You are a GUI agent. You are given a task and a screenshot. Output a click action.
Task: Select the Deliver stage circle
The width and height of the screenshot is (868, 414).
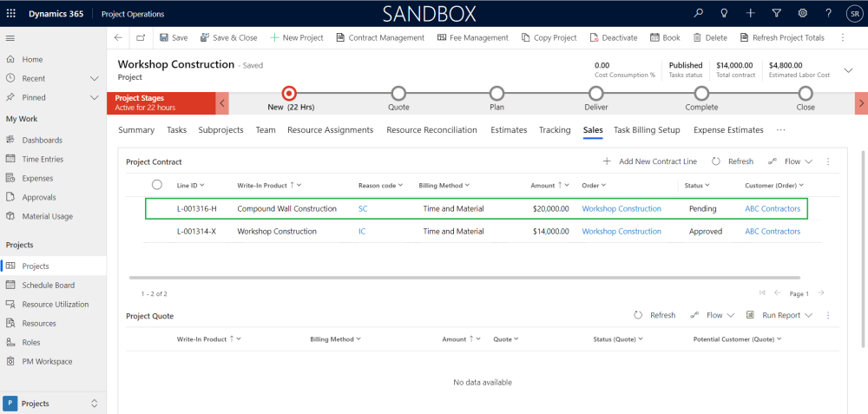(x=595, y=93)
